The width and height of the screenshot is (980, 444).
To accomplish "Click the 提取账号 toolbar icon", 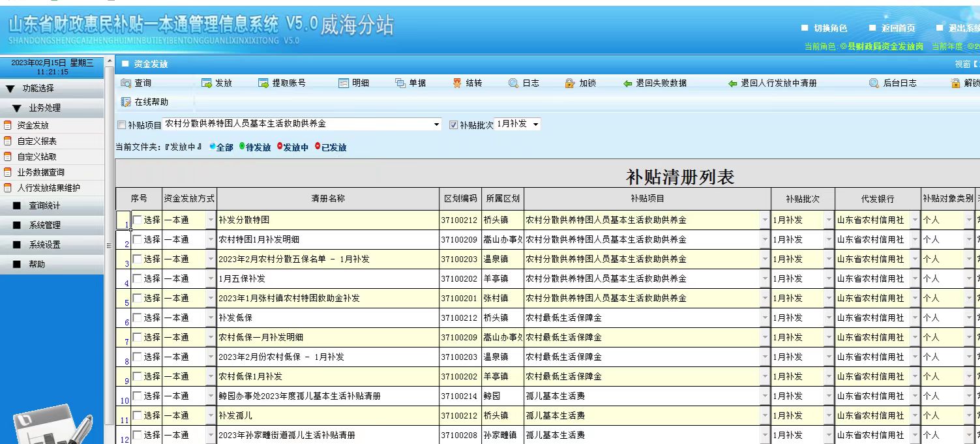I will pyautogui.click(x=263, y=83).
